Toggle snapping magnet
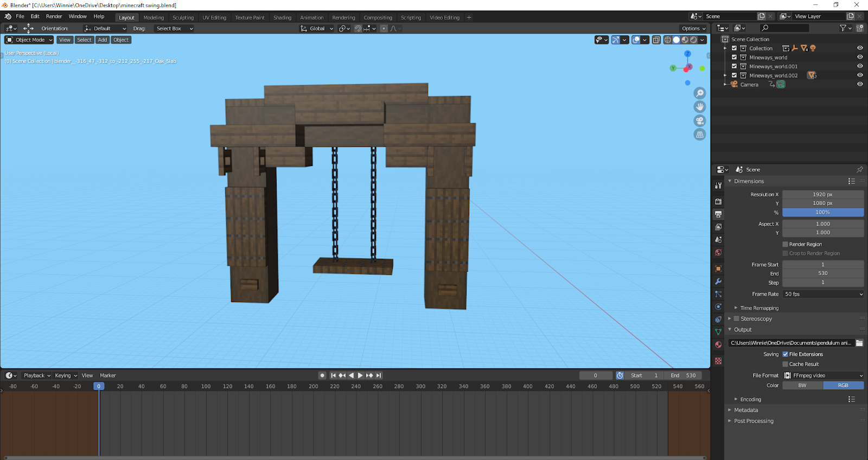The height and width of the screenshot is (460, 868). [358, 29]
